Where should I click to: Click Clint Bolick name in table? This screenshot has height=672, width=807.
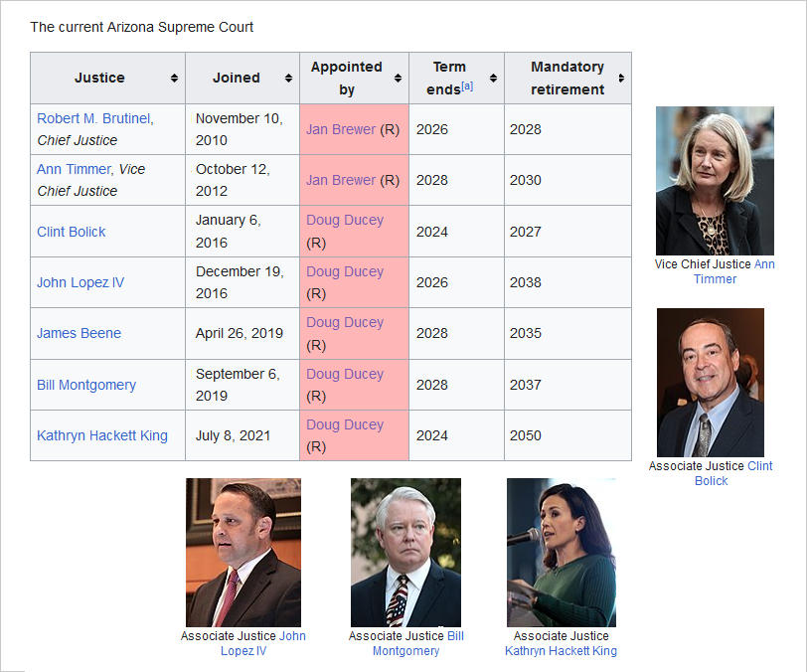click(71, 232)
